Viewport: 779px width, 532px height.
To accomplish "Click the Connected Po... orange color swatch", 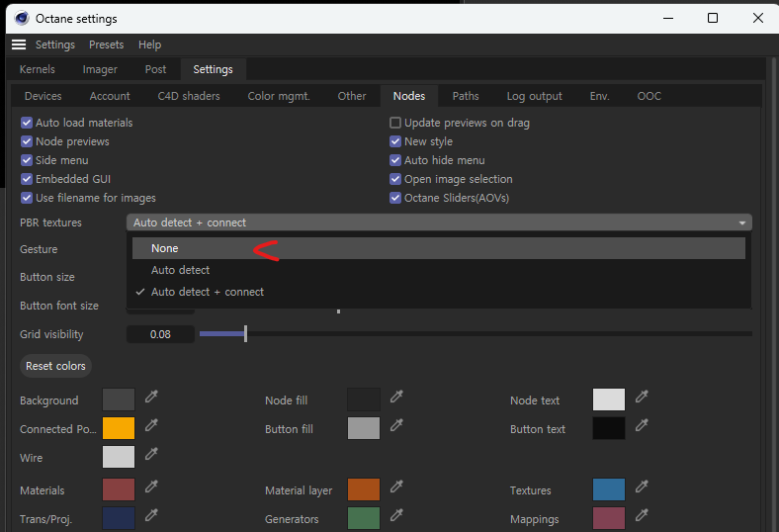I will 118,428.
